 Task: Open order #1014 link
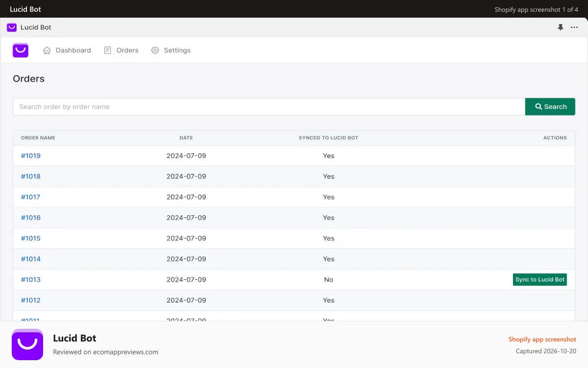click(31, 259)
